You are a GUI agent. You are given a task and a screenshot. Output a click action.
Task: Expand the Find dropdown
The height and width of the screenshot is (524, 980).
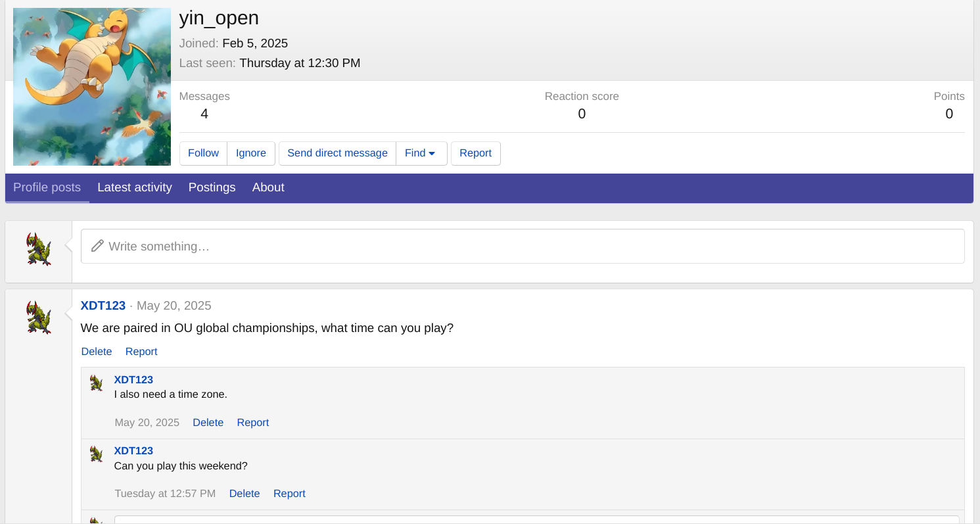421,153
